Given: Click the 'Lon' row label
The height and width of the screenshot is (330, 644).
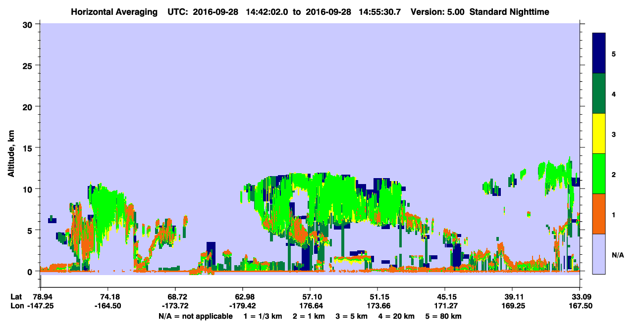Looking at the screenshot, I should coord(16,306).
